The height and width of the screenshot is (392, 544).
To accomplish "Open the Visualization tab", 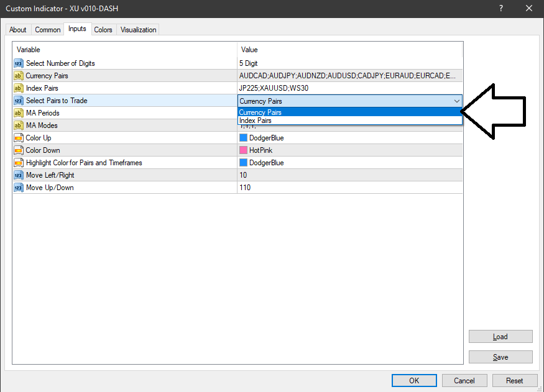I will 139,30.
